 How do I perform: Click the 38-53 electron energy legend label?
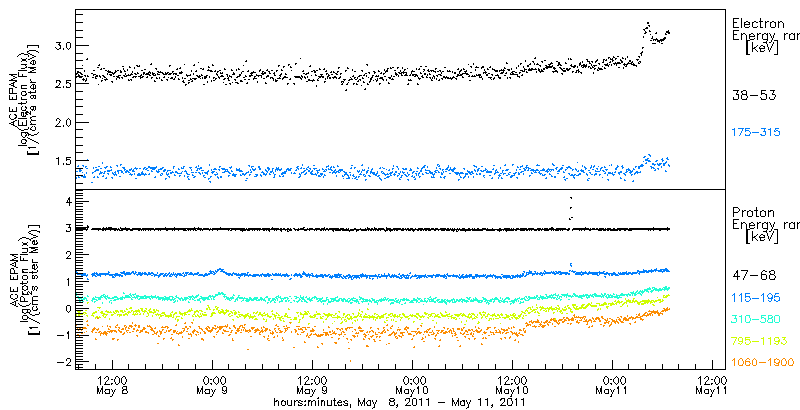pos(754,95)
